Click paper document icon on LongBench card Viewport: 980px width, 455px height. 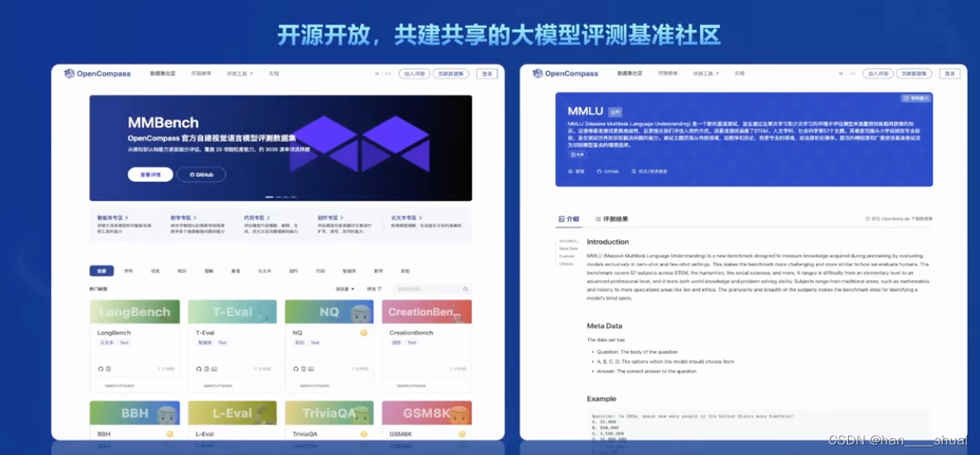coord(109,369)
